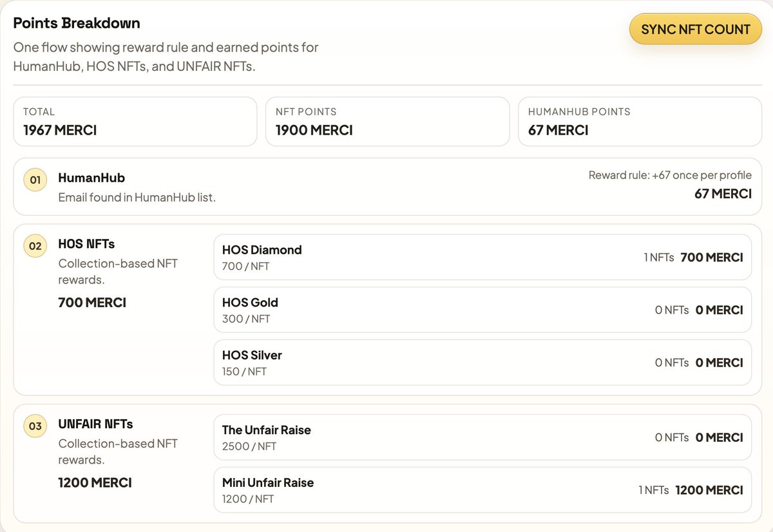
Task: Click '1 NFTs 1200 MERCI' in Mini Unfair Raise row
Action: [691, 490]
